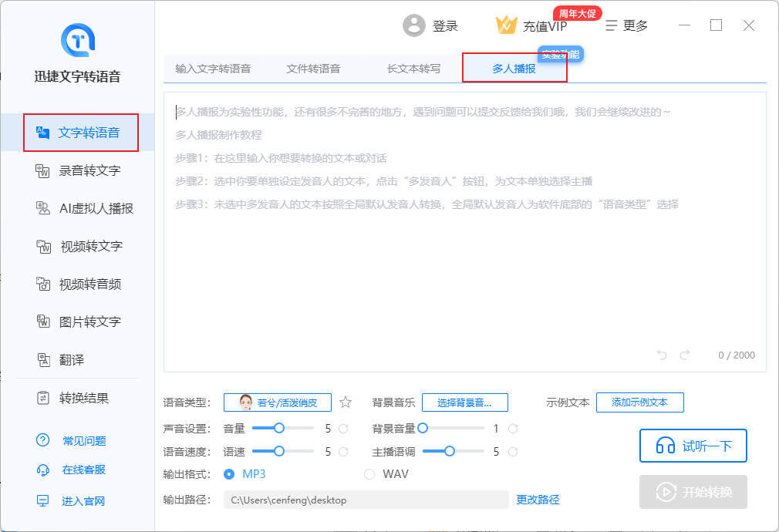The width and height of the screenshot is (779, 532).
Task: Click the star favorite icon beside voice type
Action: pos(346,402)
